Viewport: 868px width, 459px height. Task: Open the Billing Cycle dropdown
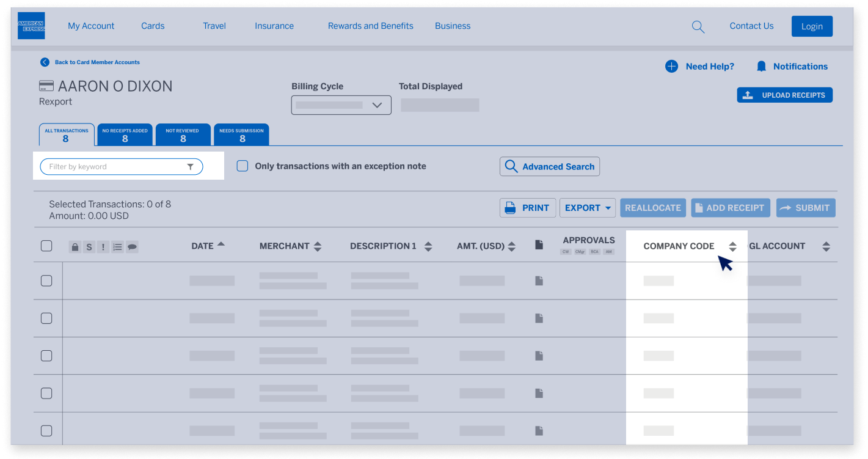tap(341, 105)
